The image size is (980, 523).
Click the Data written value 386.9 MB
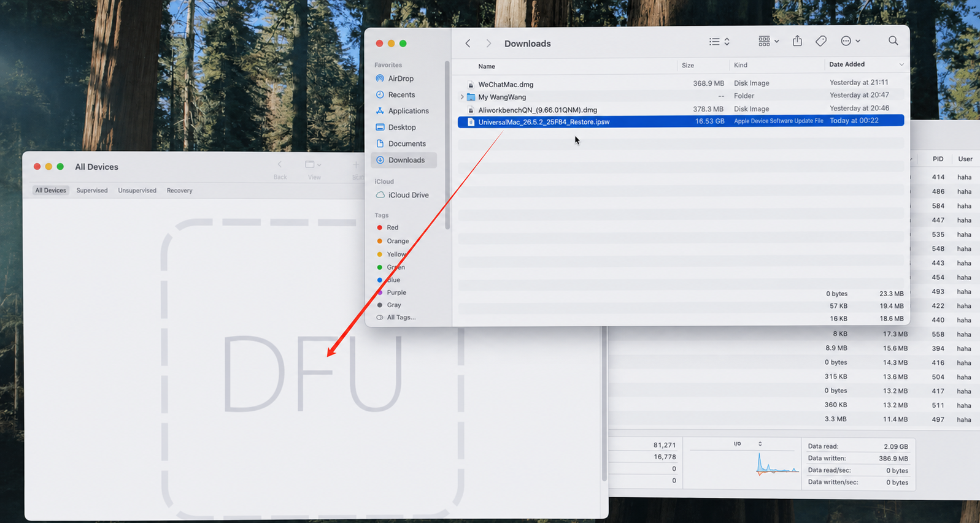point(893,458)
